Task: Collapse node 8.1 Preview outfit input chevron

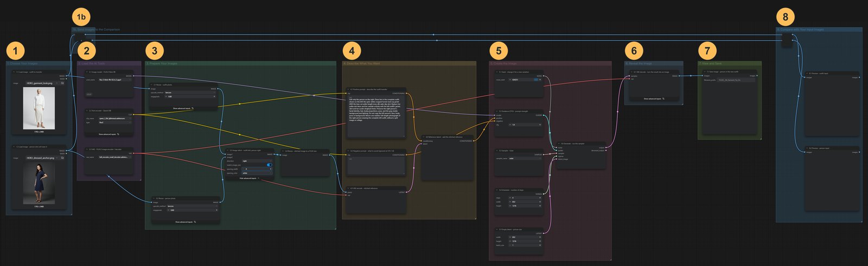Action: (806, 73)
